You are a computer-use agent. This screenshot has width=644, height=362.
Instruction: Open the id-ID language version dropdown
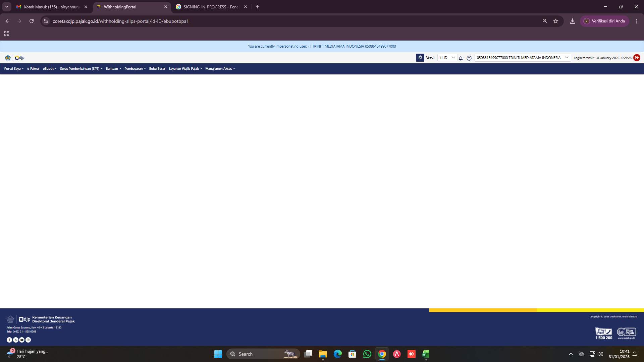point(447,58)
